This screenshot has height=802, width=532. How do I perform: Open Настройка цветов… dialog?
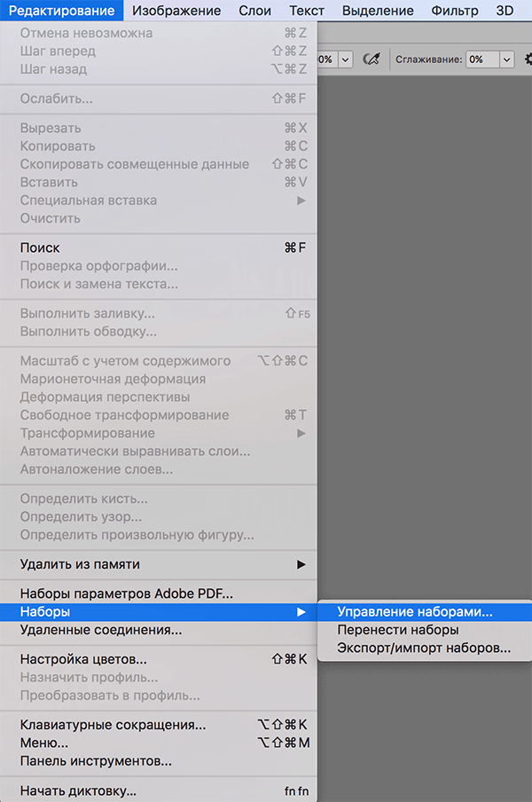point(159,659)
